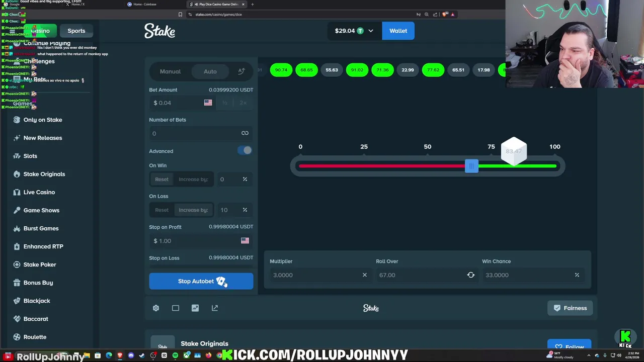Switch to the Auto tab
The image size is (644, 362).
click(210, 71)
